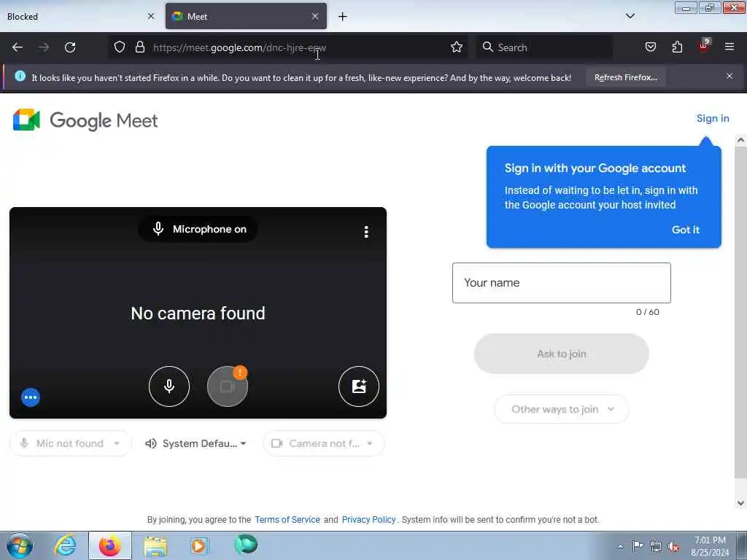
Task: Focus the browser Search box
Action: pyautogui.click(x=544, y=47)
